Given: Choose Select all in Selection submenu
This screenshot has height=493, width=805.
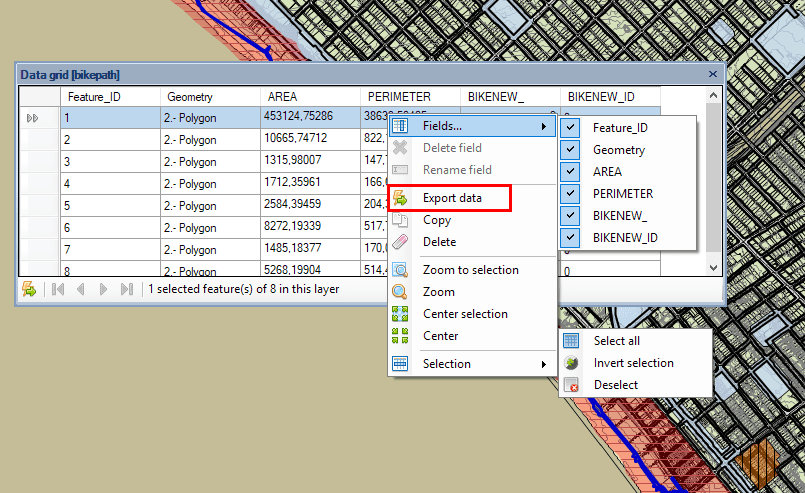Looking at the screenshot, I should pyautogui.click(x=616, y=341).
